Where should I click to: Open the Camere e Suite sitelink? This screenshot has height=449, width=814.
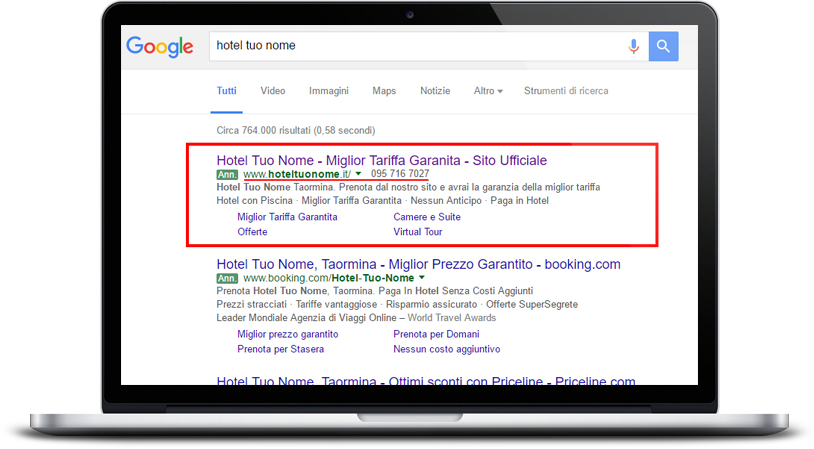[427, 217]
